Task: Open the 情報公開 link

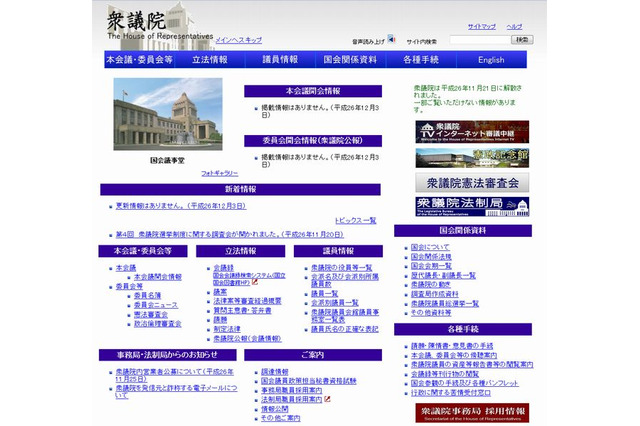Action: (275, 409)
